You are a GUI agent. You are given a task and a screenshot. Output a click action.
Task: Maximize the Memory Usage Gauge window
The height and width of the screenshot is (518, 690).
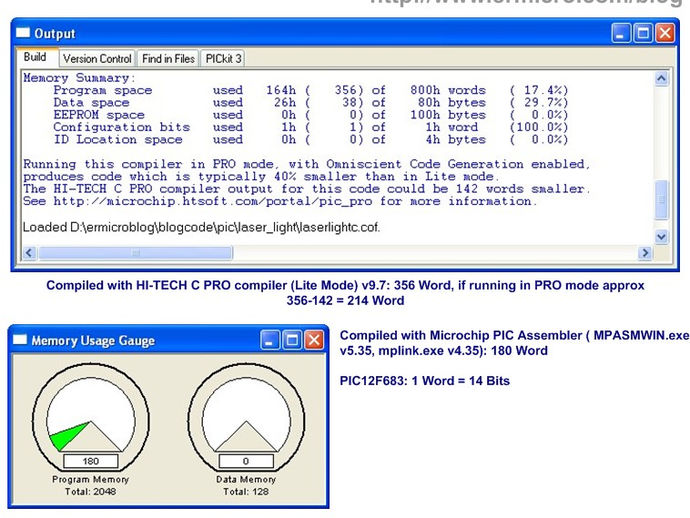(x=292, y=340)
